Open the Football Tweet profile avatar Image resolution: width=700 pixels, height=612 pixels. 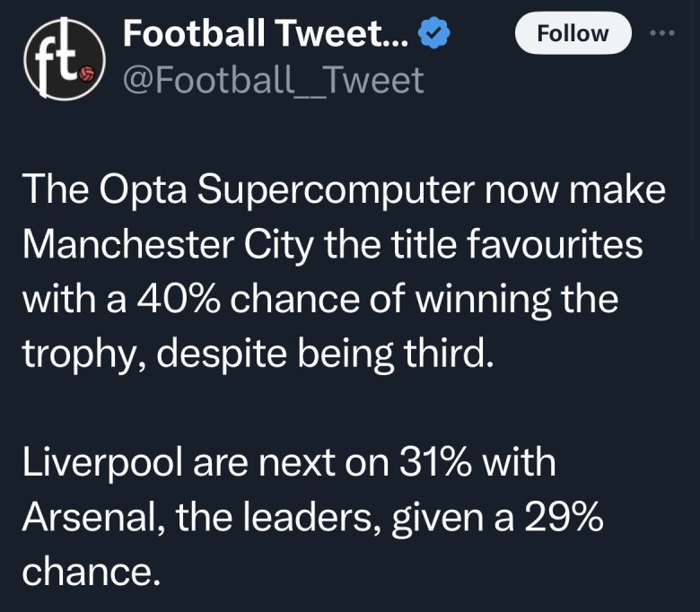click(60, 59)
